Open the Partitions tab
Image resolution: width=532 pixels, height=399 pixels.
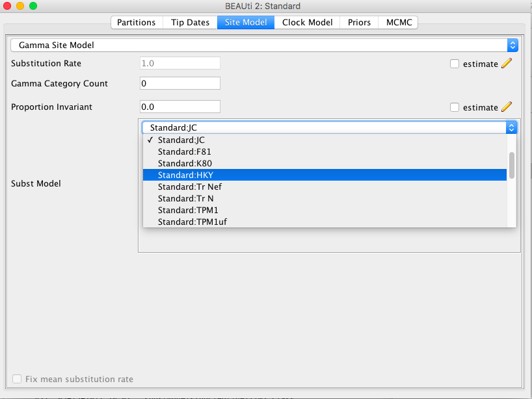tap(137, 22)
